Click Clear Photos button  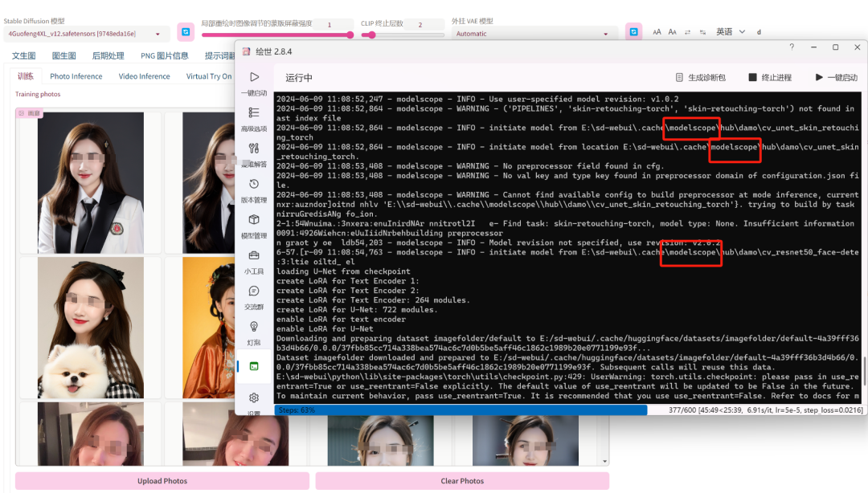(462, 481)
